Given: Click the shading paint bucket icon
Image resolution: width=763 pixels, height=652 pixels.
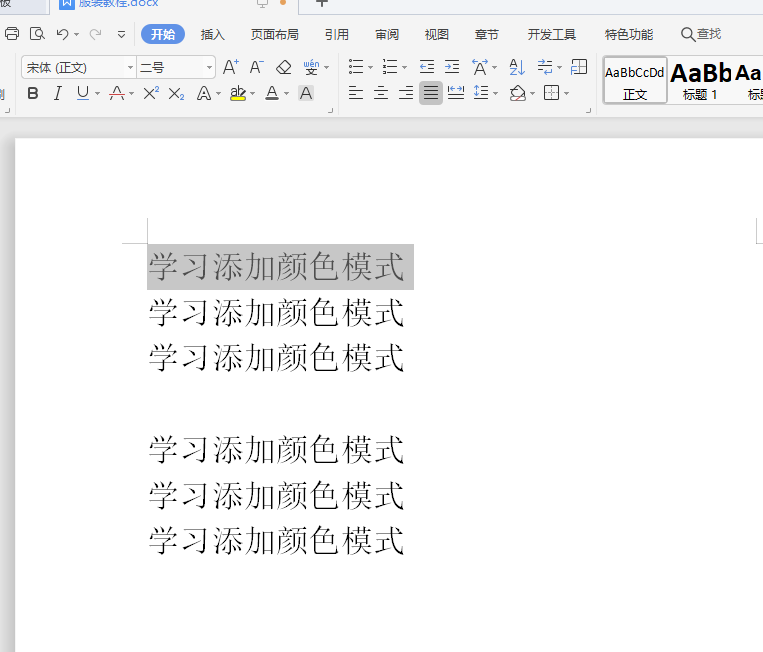Looking at the screenshot, I should pyautogui.click(x=518, y=93).
